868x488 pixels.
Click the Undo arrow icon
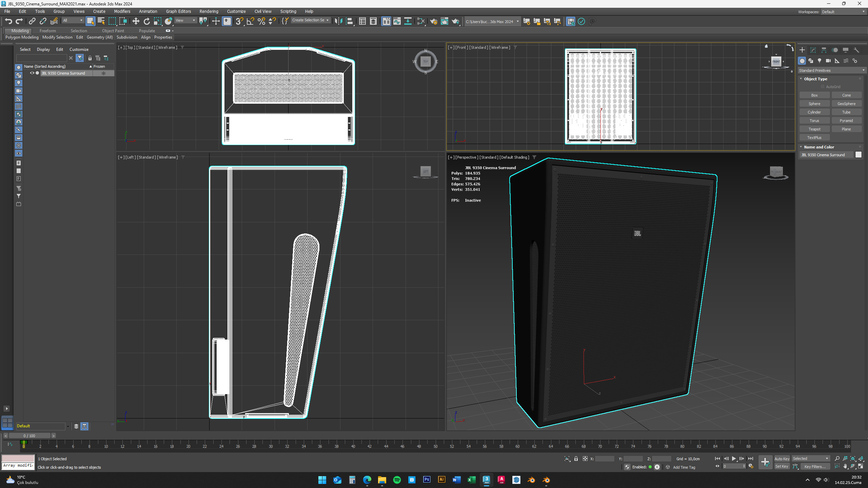[x=8, y=21]
